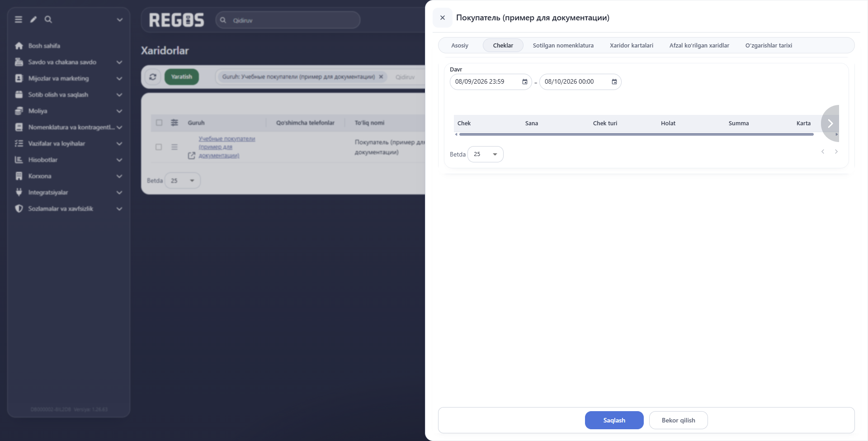Click the horizontal scrollbar under the checks table
The width and height of the screenshot is (868, 441).
637,134
